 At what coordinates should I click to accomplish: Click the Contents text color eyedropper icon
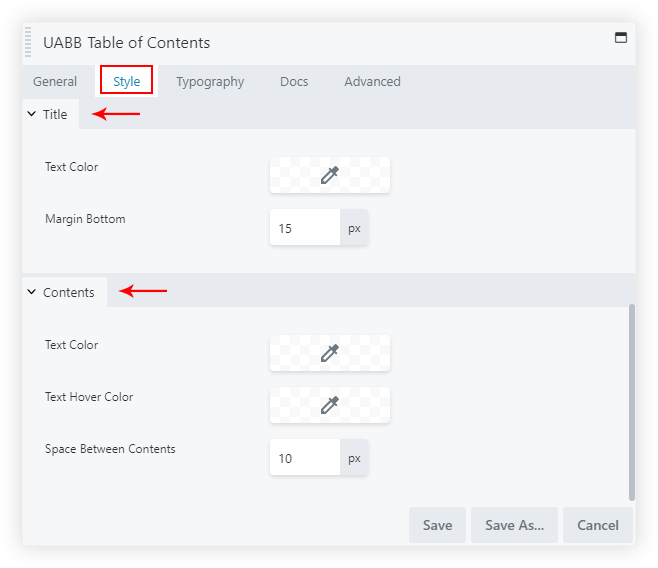pyautogui.click(x=330, y=353)
